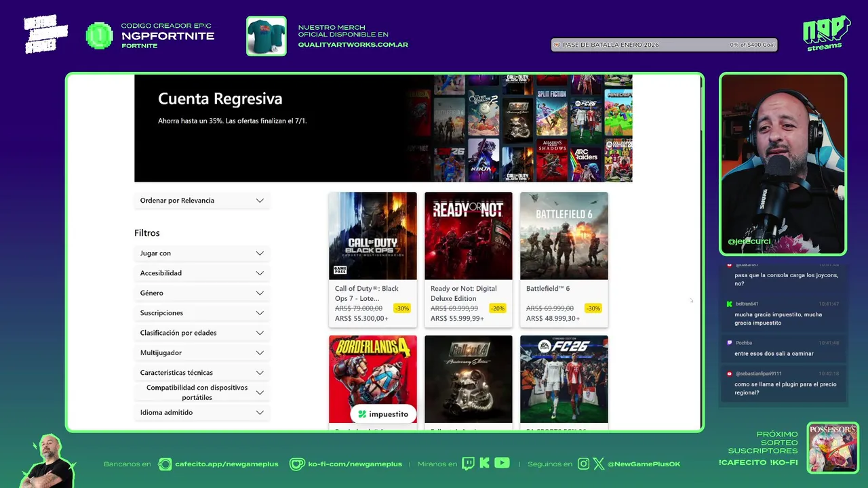Click QUALITYARTWORKS.COM.AR merch link
This screenshot has width=868, height=488.
pyautogui.click(x=353, y=45)
